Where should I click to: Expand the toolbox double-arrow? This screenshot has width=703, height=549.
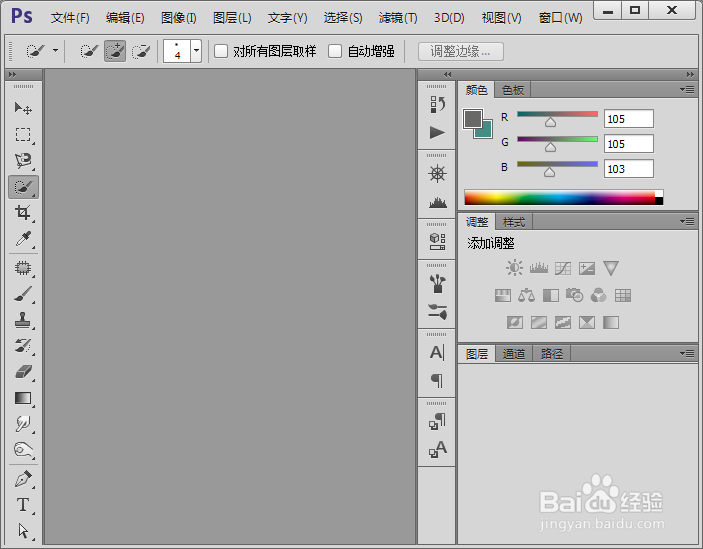coord(13,74)
